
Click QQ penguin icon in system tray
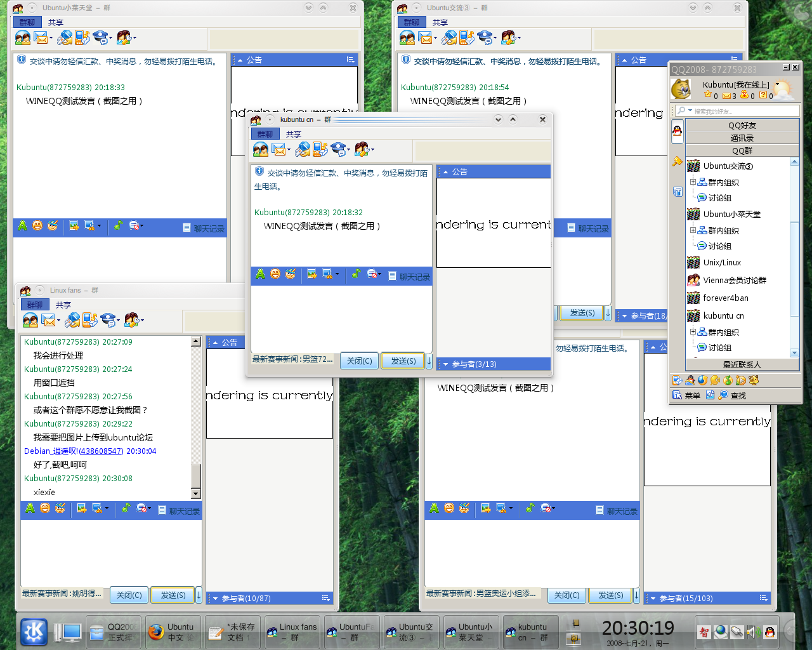(769, 632)
